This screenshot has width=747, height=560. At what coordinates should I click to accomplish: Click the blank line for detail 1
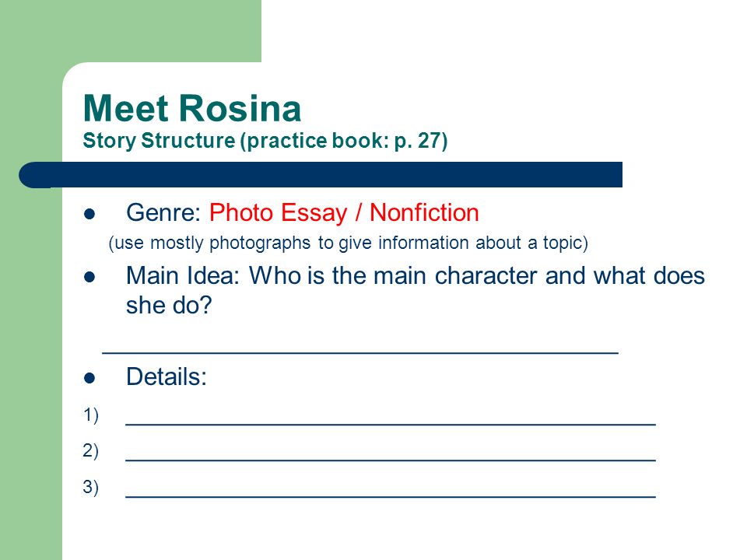click(391, 423)
